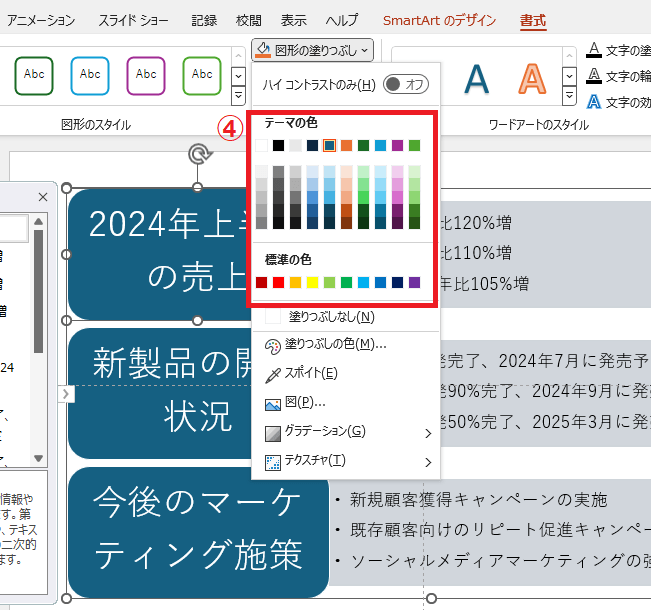This screenshot has width=651, height=610.
Task: Click the texture テクスチャ icon
Action: tap(273, 462)
